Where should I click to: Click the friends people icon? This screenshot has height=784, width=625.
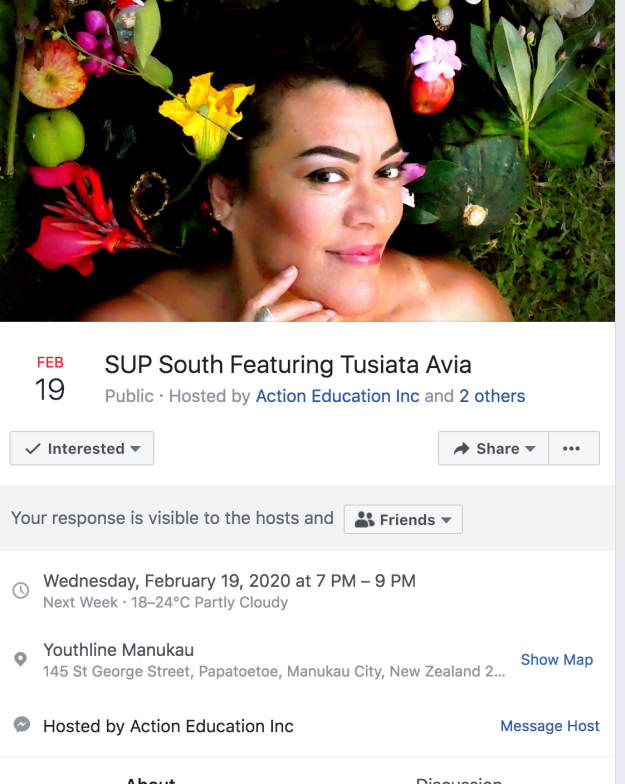[x=364, y=520]
